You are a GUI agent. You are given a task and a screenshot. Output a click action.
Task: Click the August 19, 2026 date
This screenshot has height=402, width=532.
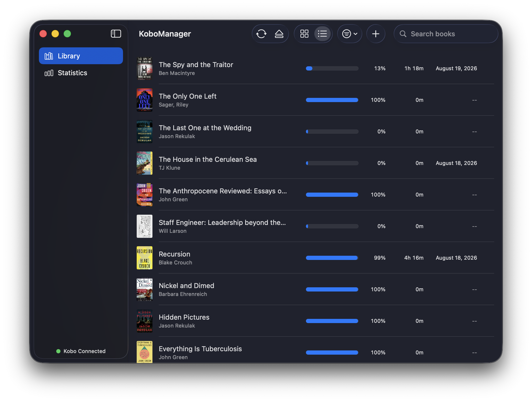[456, 68]
